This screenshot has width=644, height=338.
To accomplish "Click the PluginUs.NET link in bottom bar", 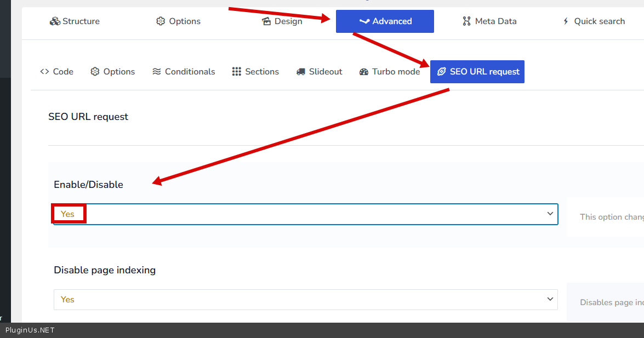I will click(x=30, y=330).
